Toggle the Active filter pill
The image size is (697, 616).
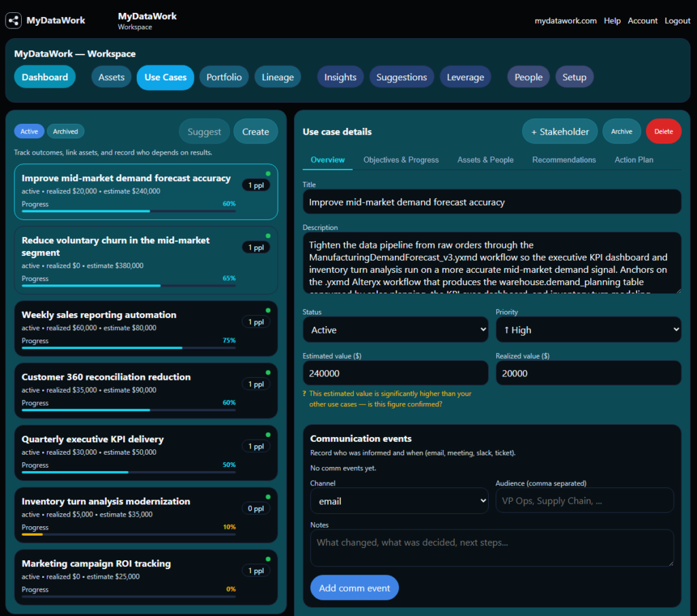[29, 131]
